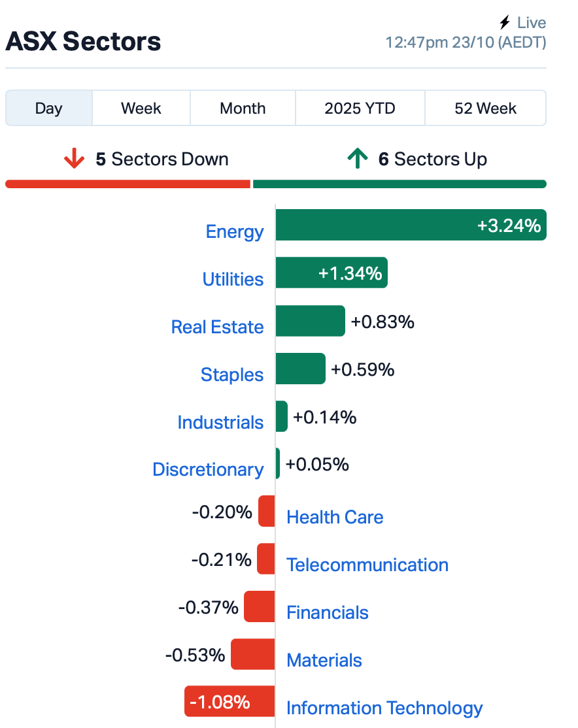The image size is (578, 728).
Task: Open the Utilities sector link
Action: [x=233, y=279]
